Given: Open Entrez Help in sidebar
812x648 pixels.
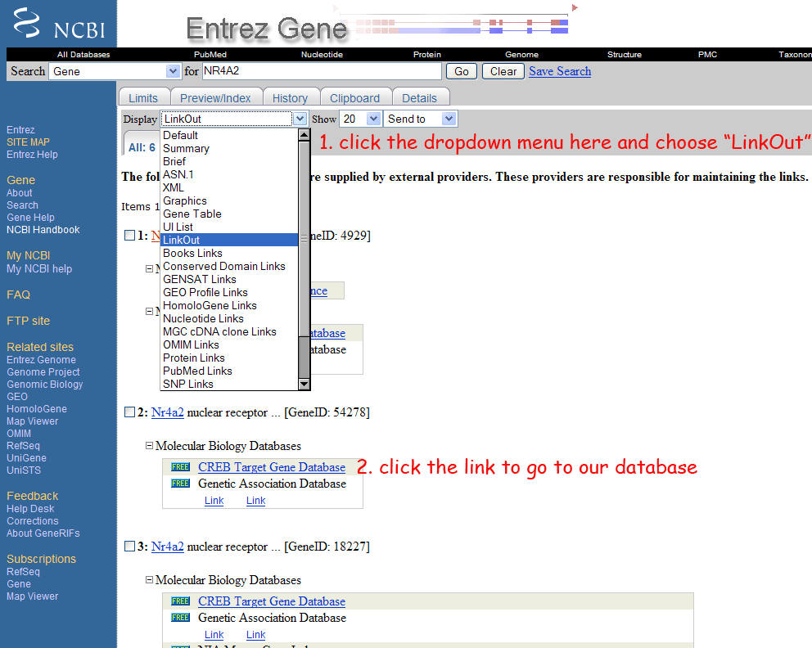Looking at the screenshot, I should 32,155.
